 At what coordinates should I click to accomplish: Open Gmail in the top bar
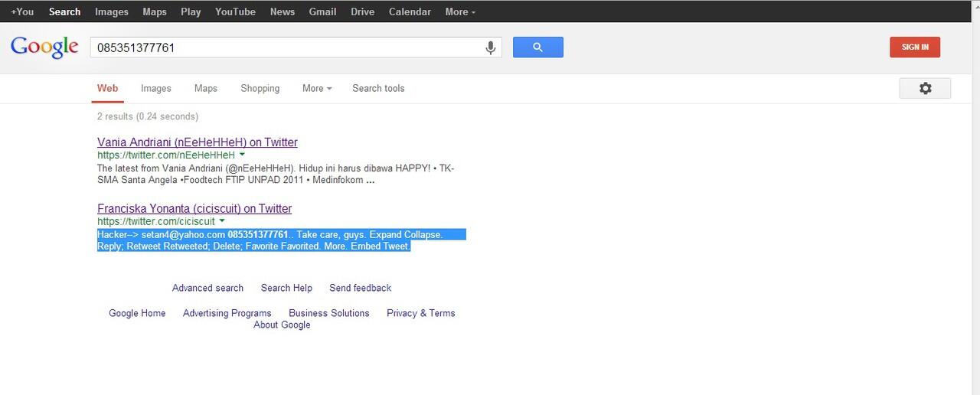coord(322,11)
